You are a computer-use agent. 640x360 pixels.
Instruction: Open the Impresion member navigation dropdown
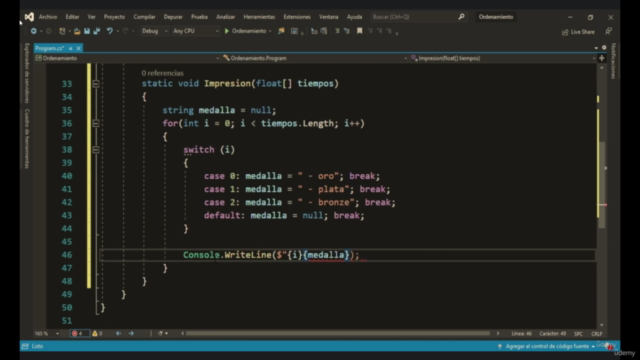click(x=503, y=58)
